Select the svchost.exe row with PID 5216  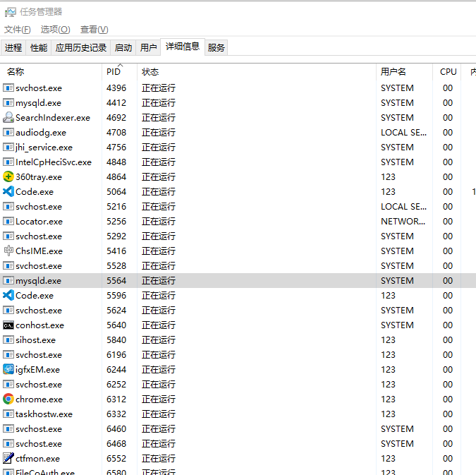(x=238, y=206)
